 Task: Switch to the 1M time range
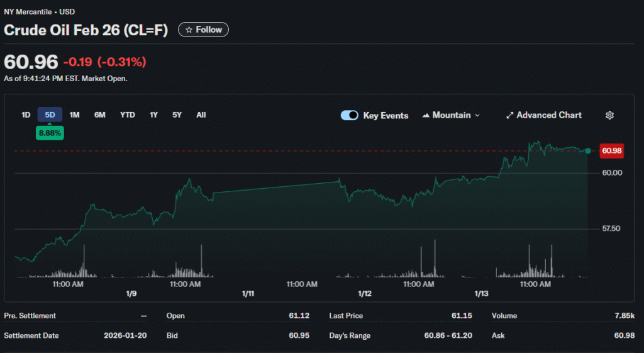click(74, 115)
